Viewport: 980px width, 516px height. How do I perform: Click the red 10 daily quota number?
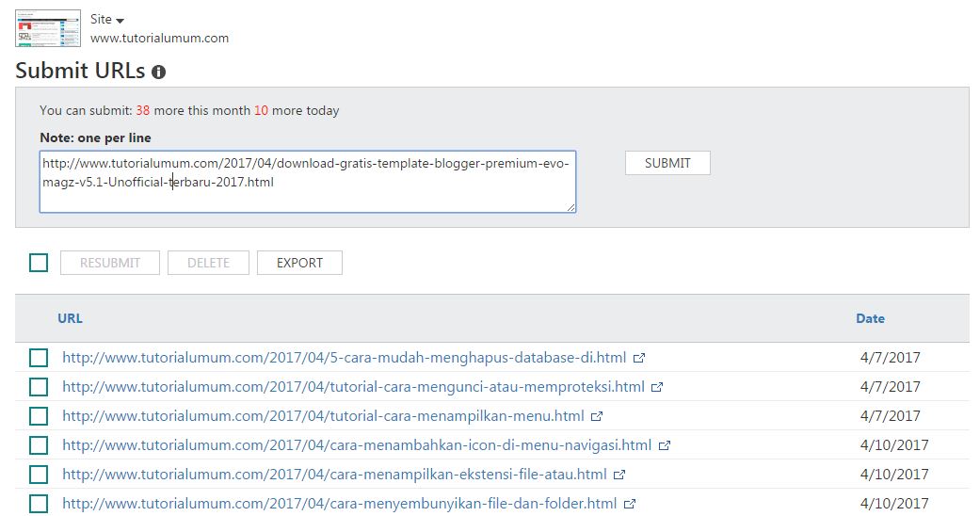point(261,111)
